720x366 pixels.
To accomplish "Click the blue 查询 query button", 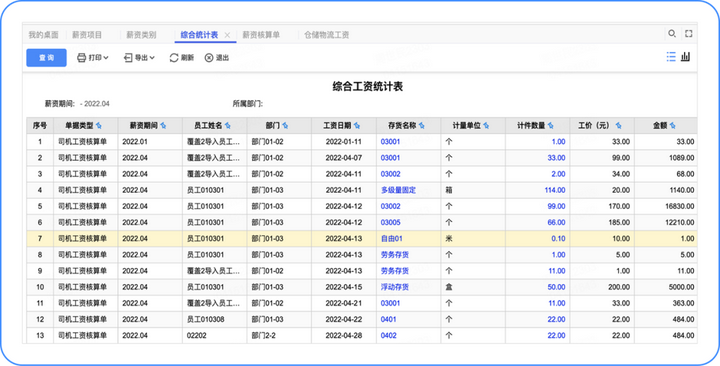I will 46,58.
